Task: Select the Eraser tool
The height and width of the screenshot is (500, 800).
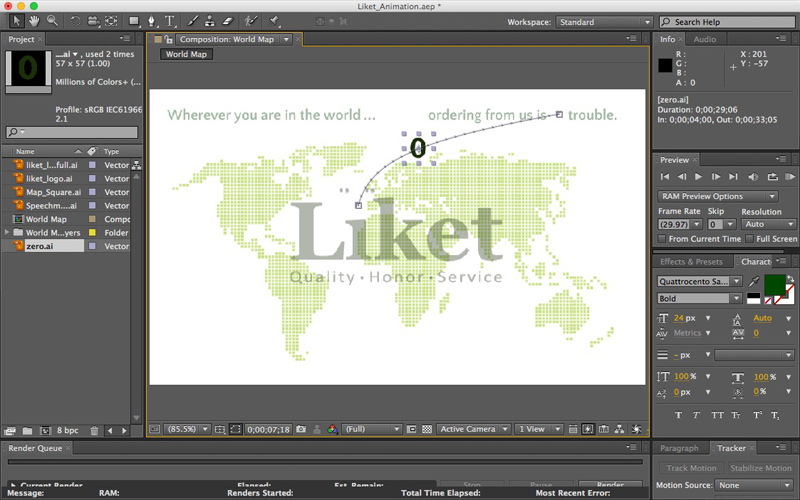Action: tap(228, 21)
